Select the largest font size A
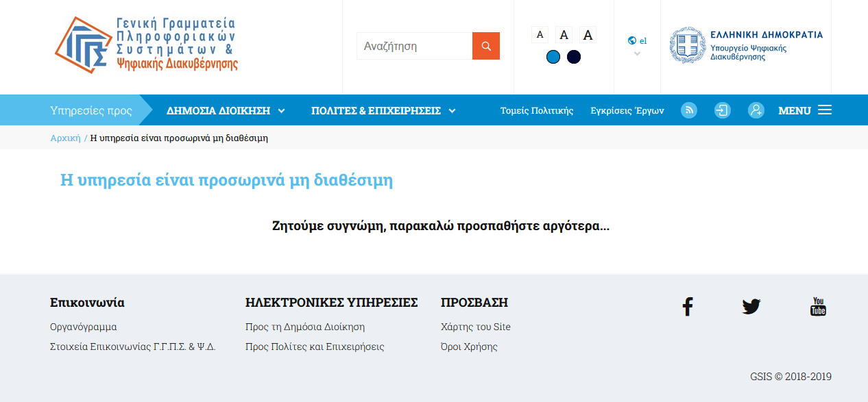The width and height of the screenshot is (868, 402). click(588, 34)
